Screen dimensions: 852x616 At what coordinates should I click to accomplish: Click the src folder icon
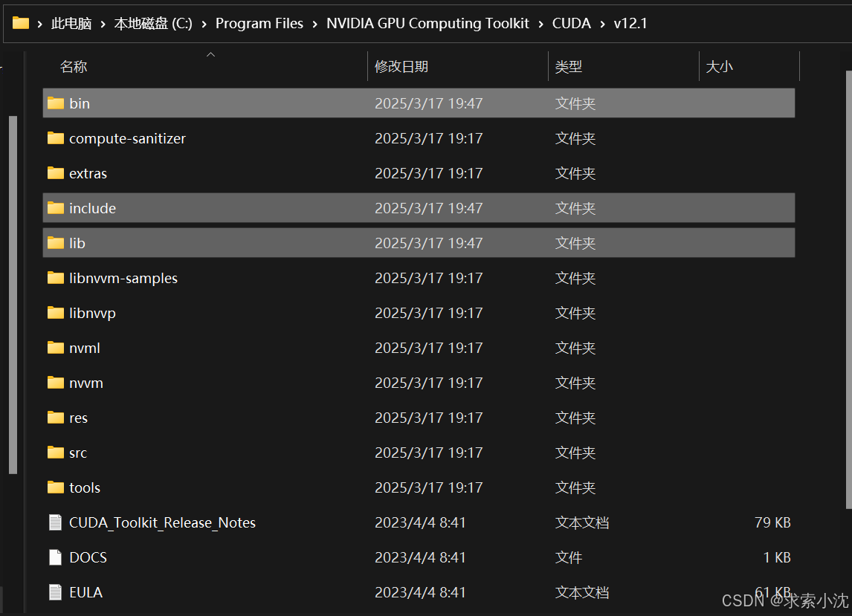56,453
